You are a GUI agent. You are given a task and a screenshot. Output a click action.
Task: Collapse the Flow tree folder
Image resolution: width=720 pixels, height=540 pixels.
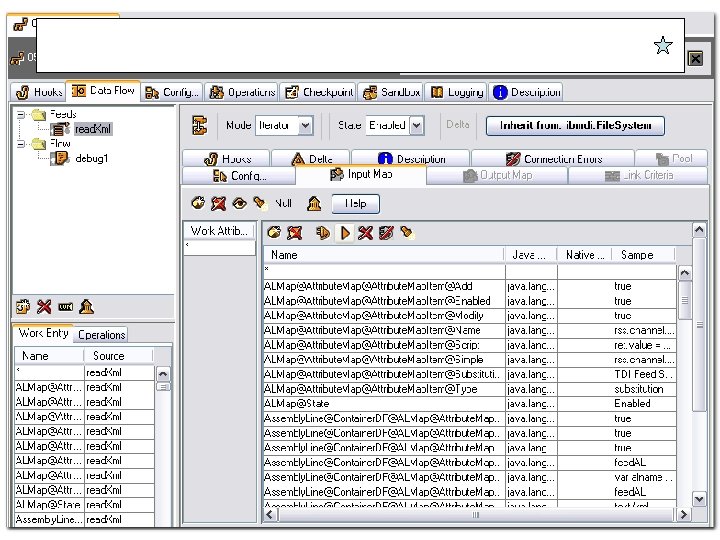pyautogui.click(x=21, y=144)
